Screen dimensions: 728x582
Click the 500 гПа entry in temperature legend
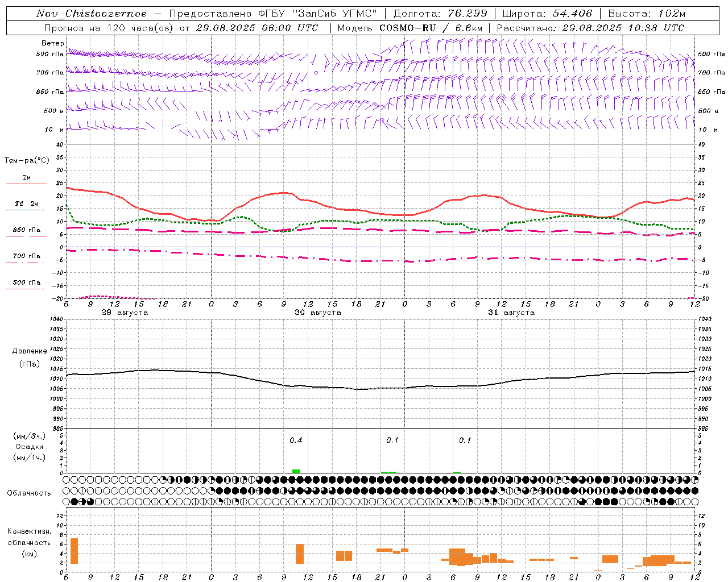click(x=26, y=282)
